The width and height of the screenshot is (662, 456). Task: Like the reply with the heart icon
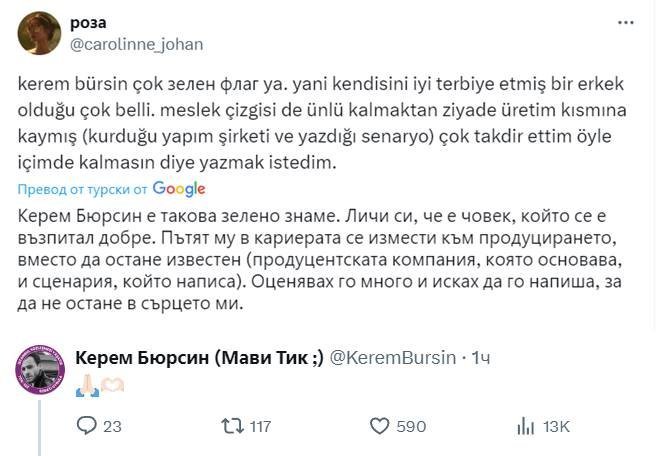point(379,427)
